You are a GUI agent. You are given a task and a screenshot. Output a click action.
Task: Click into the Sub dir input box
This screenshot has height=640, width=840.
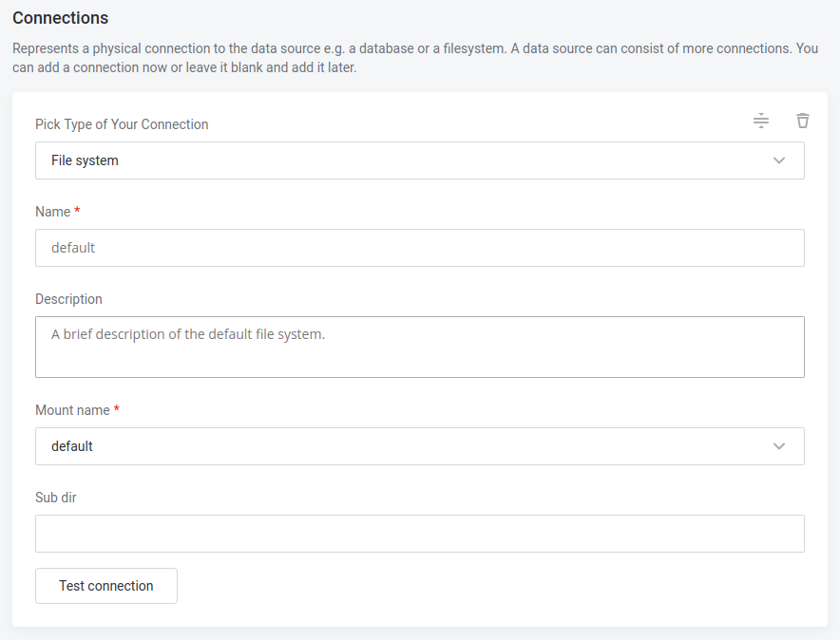coord(419,534)
